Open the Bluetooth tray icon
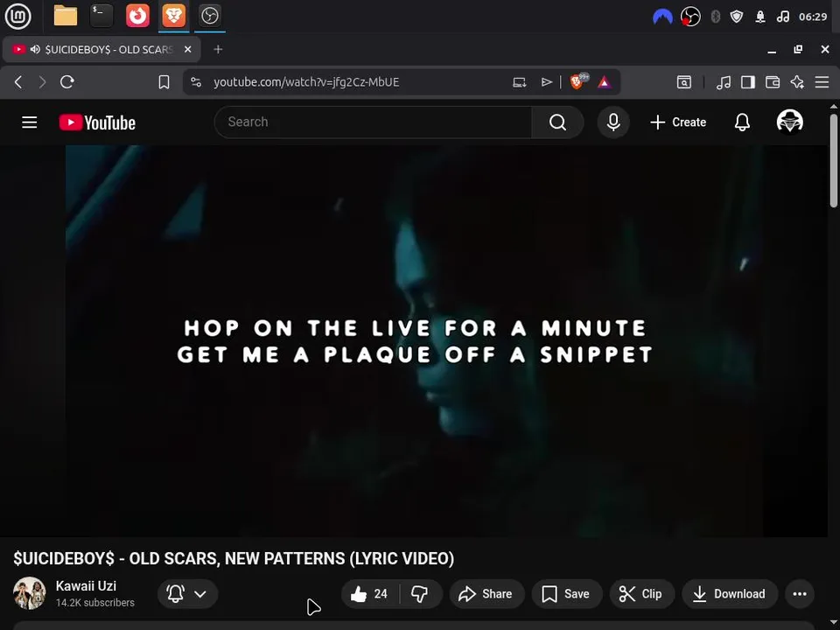 715,17
